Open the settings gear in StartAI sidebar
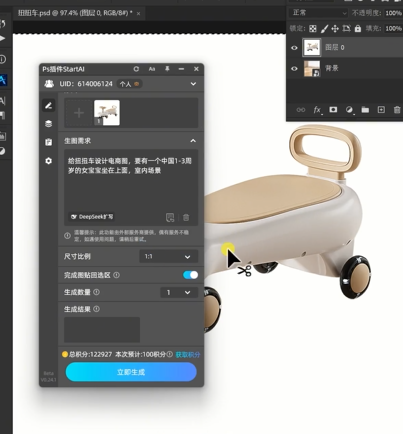 coord(49,161)
